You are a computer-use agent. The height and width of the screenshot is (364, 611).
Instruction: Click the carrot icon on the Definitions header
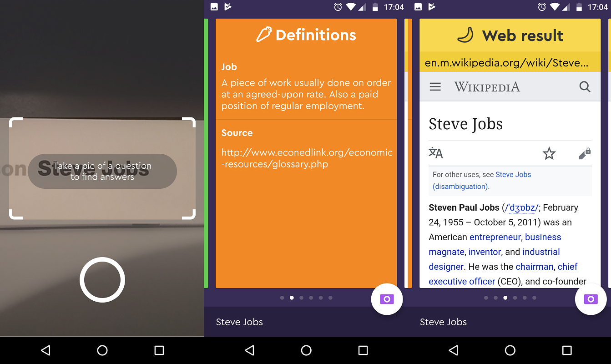pyautogui.click(x=263, y=33)
